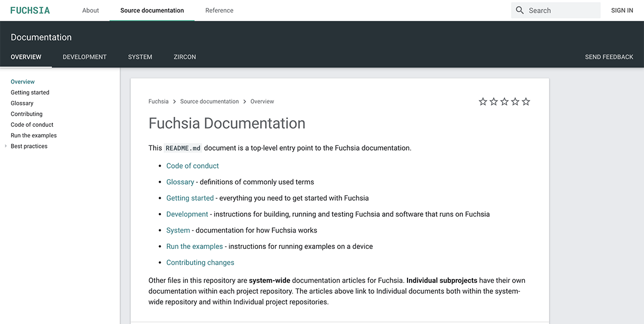Follow the Glossary link in the article

pos(180,182)
